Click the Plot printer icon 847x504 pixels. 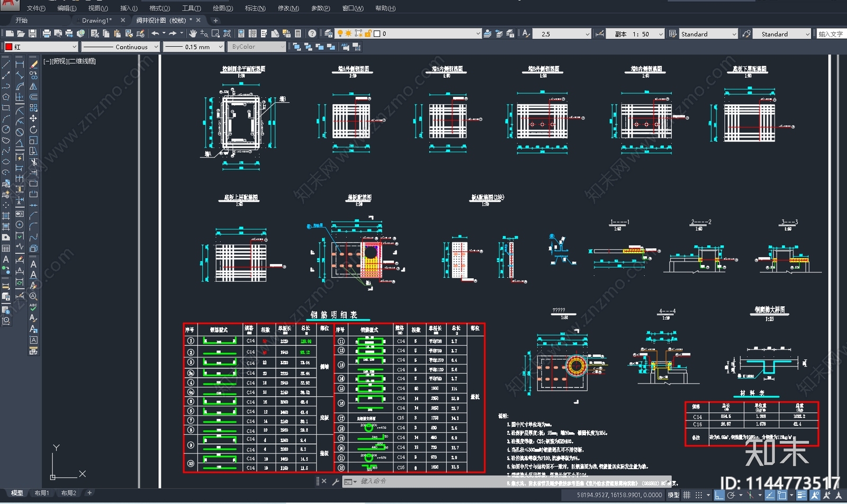[x=47, y=33]
